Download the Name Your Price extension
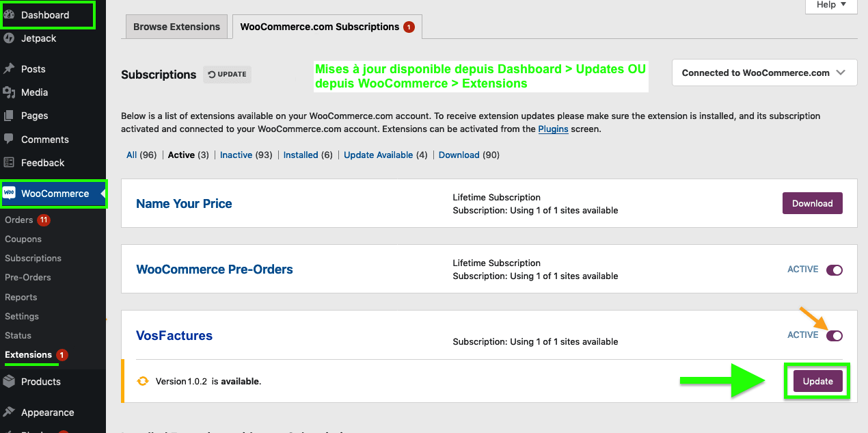Viewport: 868px width, 433px height. click(812, 203)
